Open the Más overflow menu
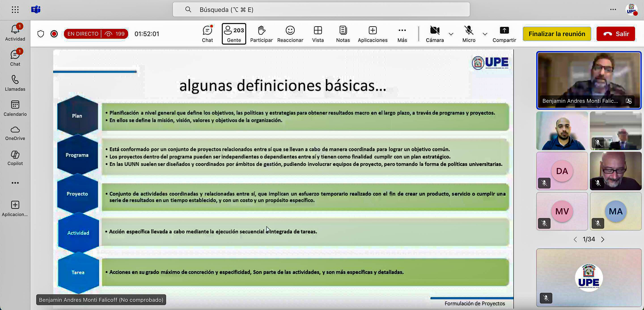Viewport: 644px width, 310px height. tap(402, 34)
